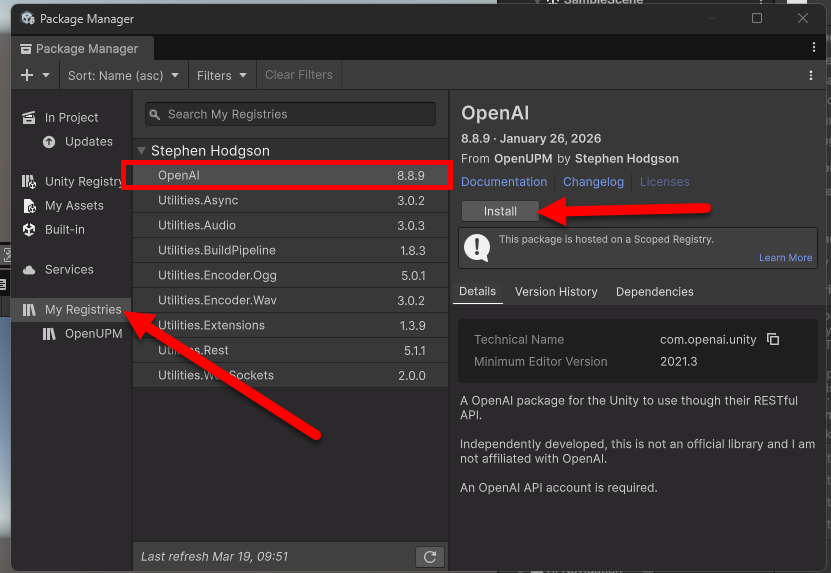The width and height of the screenshot is (831, 573).
Task: Switch to the Dependencies tab
Action: tap(655, 292)
